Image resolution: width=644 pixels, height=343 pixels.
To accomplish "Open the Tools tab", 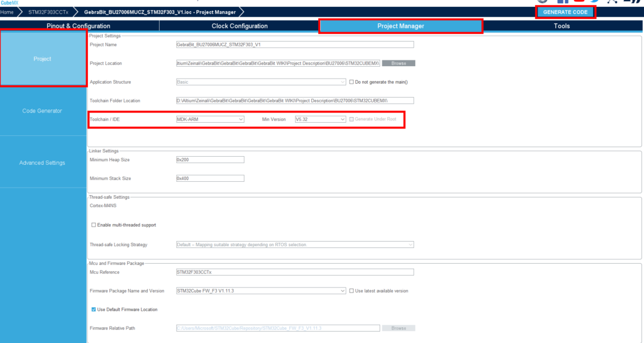I will click(562, 26).
